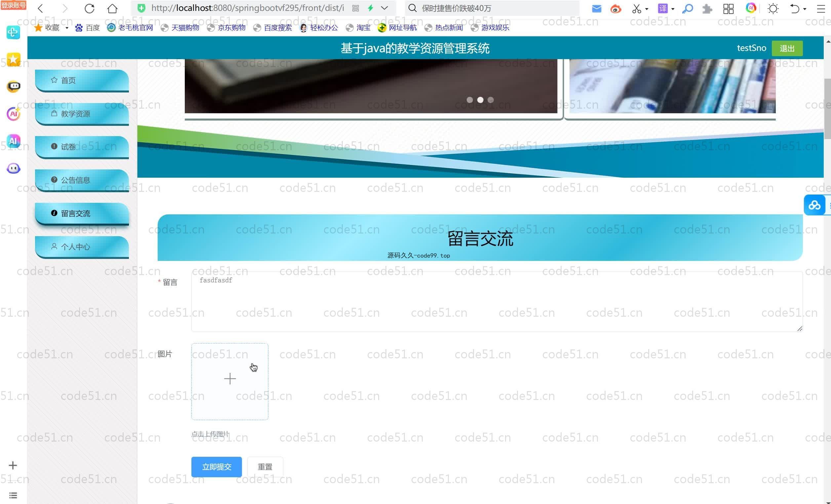
Task: Click the orange star sidebar icon
Action: click(x=13, y=60)
